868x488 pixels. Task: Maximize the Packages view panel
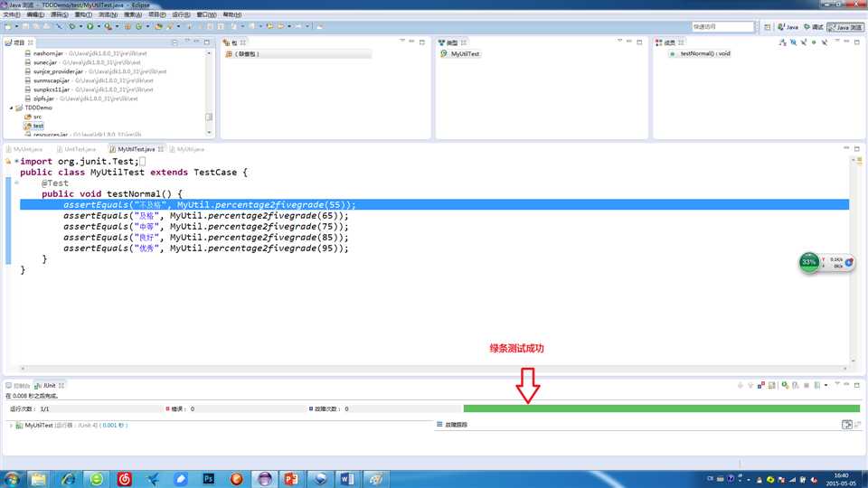422,42
